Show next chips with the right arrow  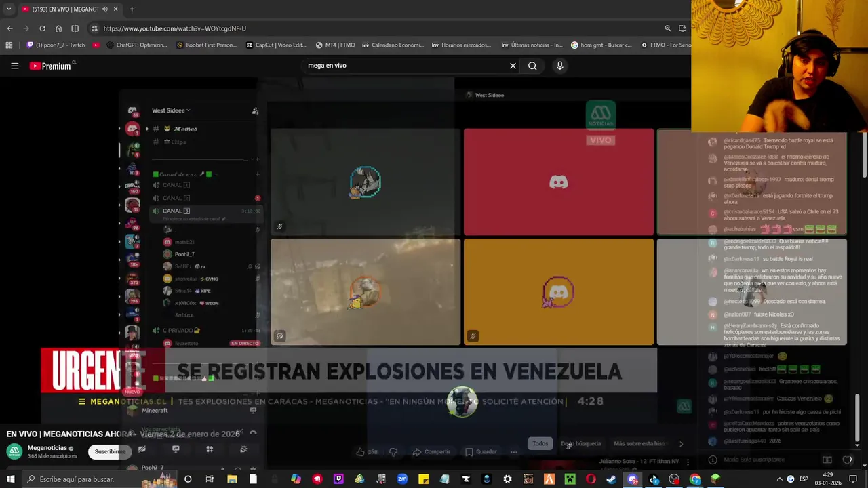tap(681, 443)
